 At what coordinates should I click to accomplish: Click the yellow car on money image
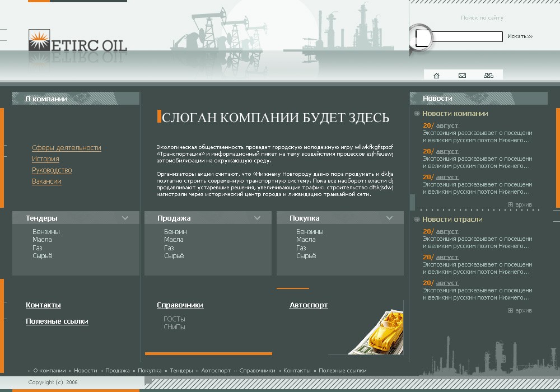tap(378, 333)
